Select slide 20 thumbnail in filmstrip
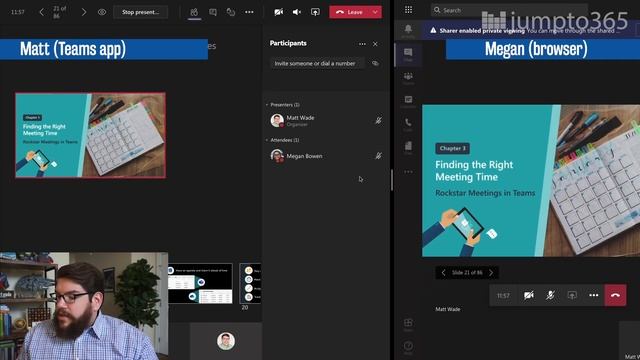The width and height of the screenshot is (640, 360). (x=250, y=284)
